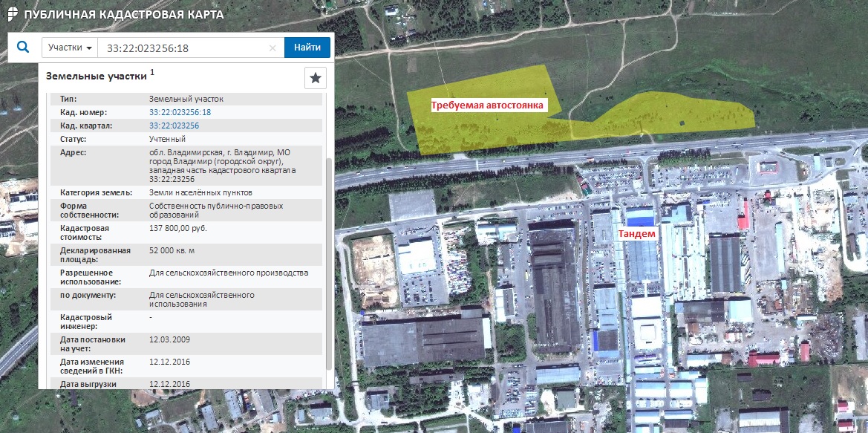Open the Участки search type dropdown

70,48
